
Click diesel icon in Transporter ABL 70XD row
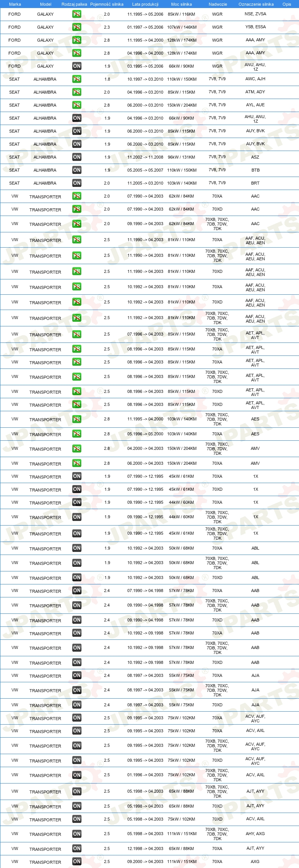76,578
